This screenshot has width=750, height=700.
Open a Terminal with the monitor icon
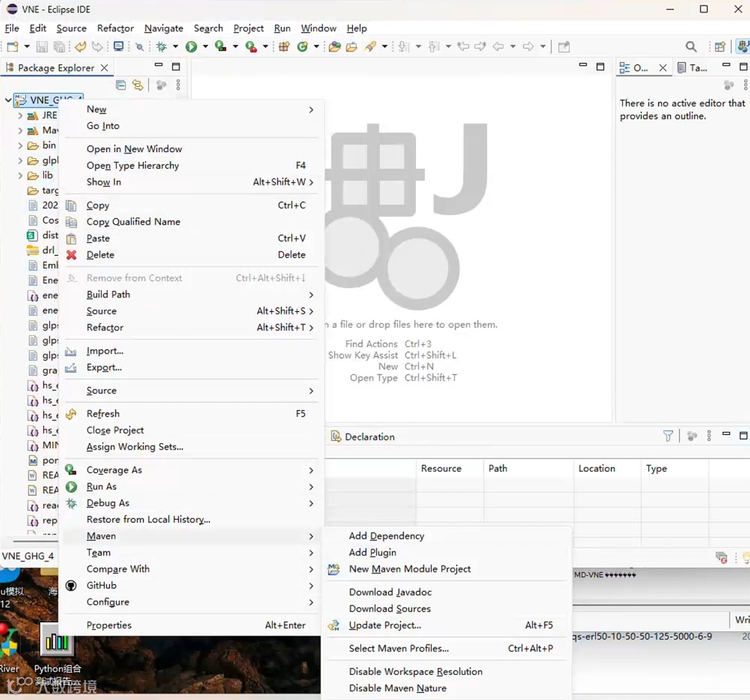pos(119,47)
